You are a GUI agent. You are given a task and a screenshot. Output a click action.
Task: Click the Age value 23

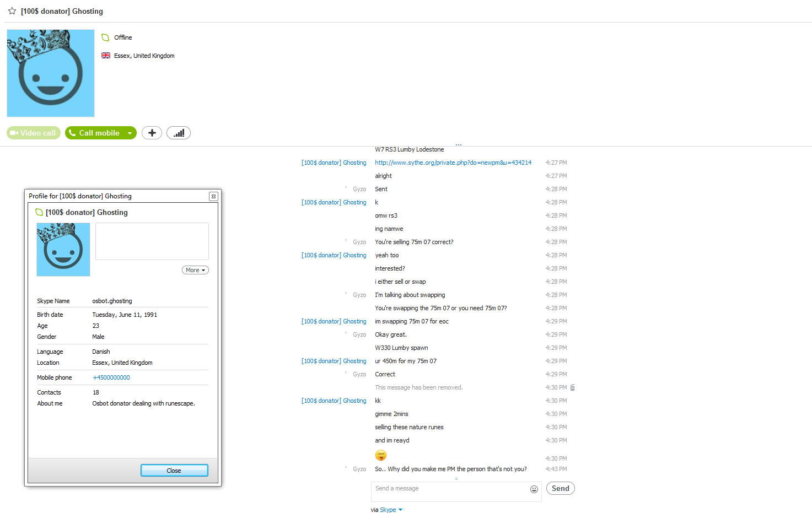tap(96, 326)
